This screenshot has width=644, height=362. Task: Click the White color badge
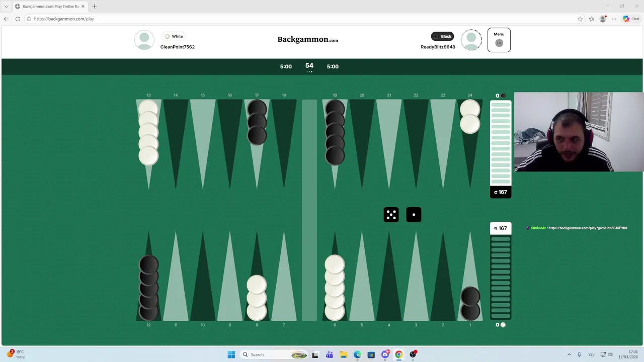pyautogui.click(x=174, y=36)
